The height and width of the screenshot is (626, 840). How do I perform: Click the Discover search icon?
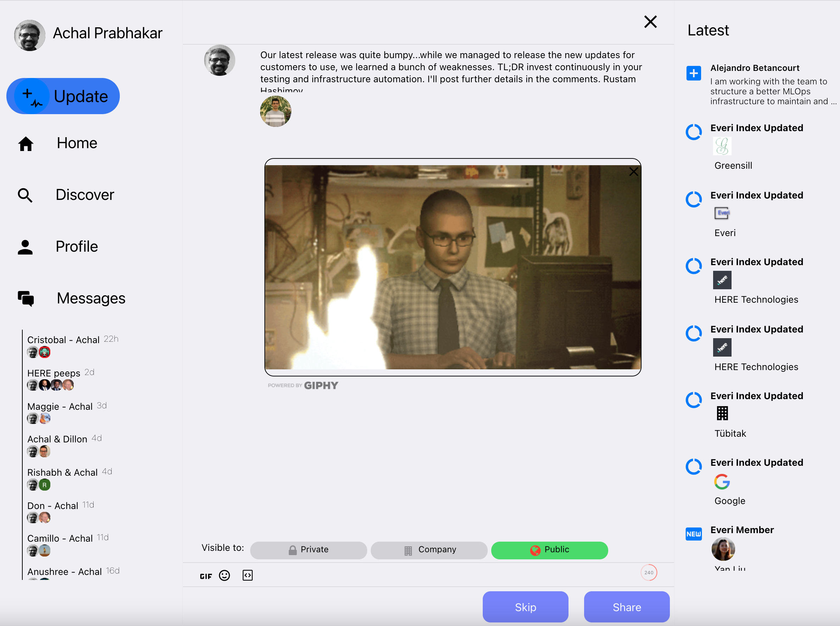tap(25, 195)
